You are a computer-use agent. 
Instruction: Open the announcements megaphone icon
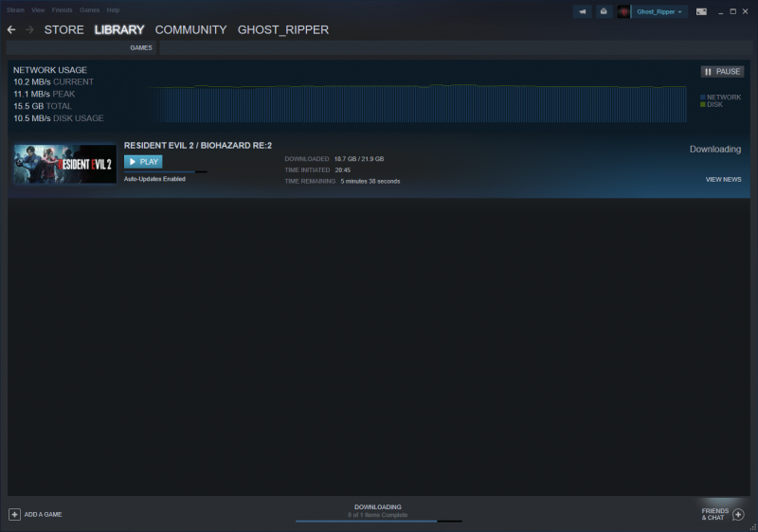tap(582, 11)
